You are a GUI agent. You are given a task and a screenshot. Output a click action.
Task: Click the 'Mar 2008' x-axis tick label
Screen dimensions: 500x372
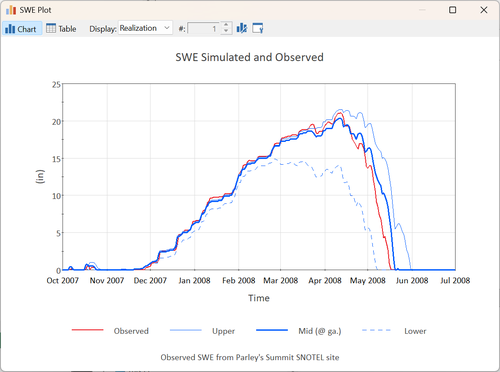pos(281,281)
